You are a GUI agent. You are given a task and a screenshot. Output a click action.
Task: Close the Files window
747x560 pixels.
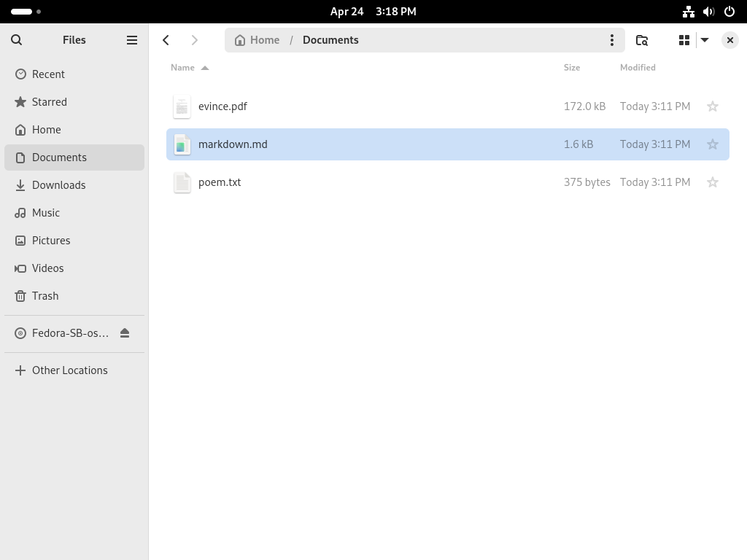click(729, 40)
